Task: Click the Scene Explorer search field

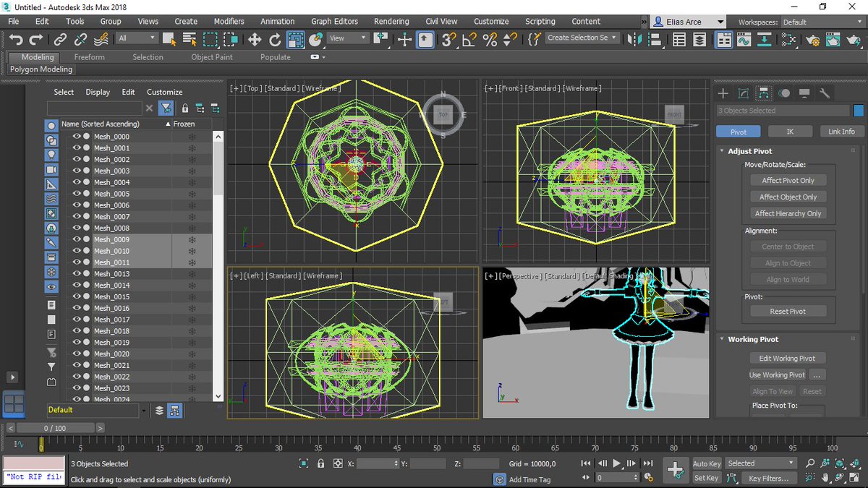Action: click(x=94, y=108)
